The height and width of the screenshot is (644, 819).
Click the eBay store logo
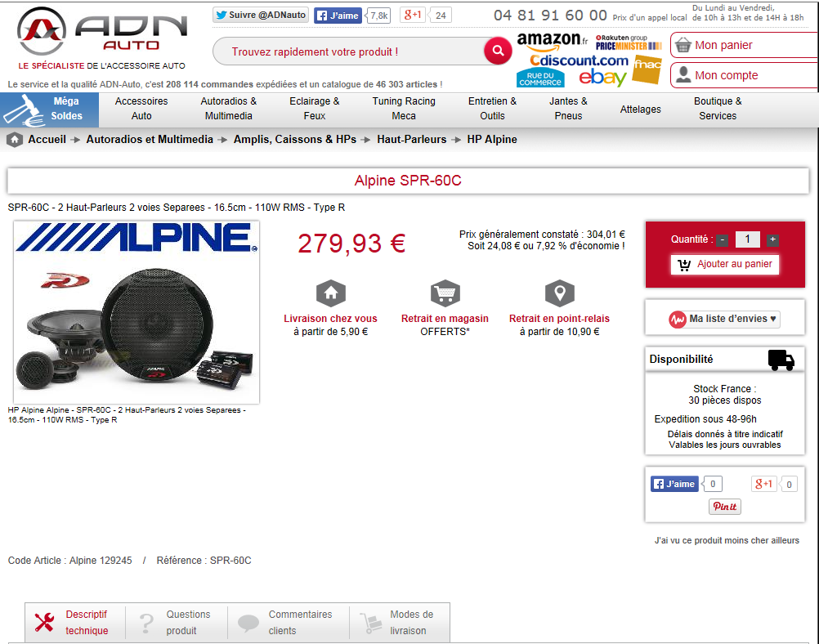tap(602, 78)
